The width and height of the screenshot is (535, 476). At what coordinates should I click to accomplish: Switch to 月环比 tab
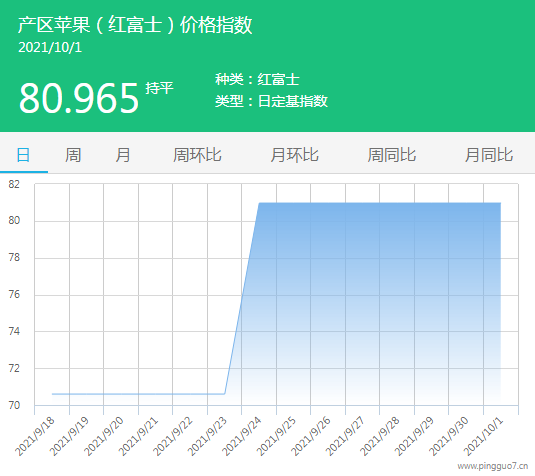tap(294, 155)
